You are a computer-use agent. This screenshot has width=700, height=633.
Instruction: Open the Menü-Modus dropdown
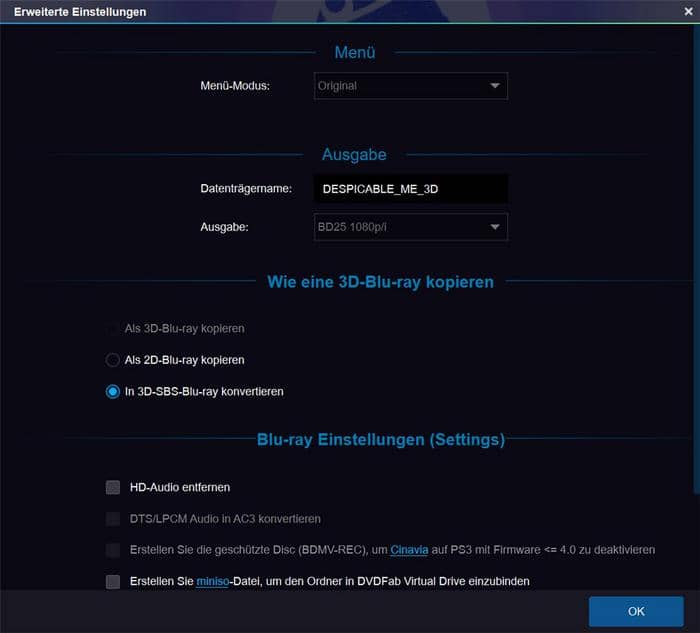tap(410, 86)
